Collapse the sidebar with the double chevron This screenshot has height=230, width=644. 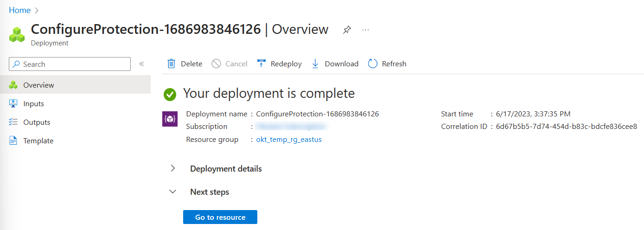click(x=141, y=64)
